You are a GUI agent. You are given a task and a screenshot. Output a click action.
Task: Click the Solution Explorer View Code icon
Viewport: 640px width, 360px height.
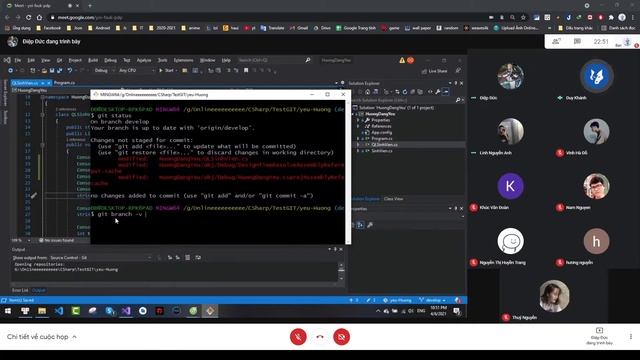pyautogui.click(x=430, y=92)
